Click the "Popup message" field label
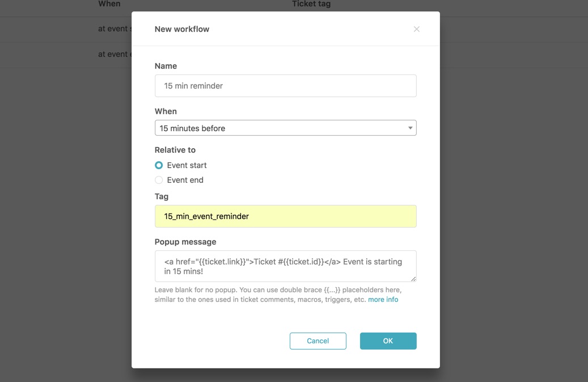 pyautogui.click(x=185, y=242)
